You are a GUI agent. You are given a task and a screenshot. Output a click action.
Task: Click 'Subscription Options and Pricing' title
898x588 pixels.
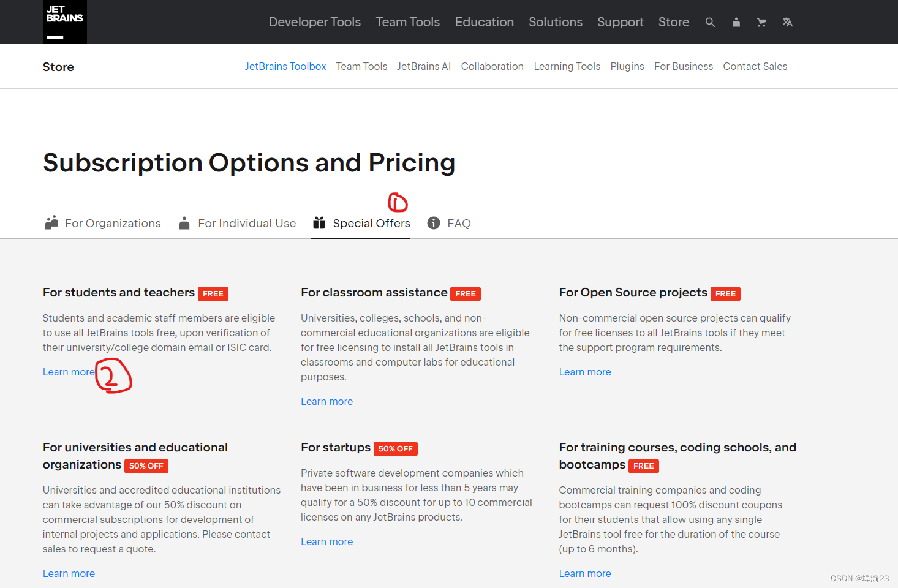coord(249,163)
